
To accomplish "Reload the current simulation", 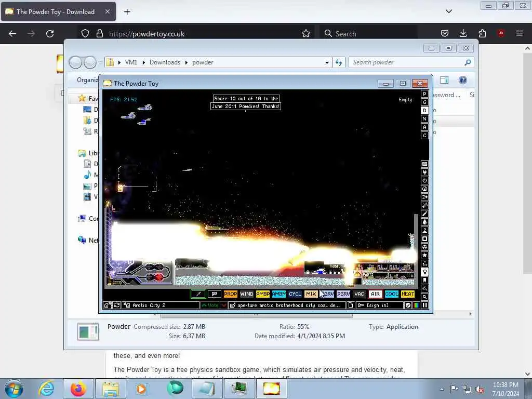I will (117, 305).
